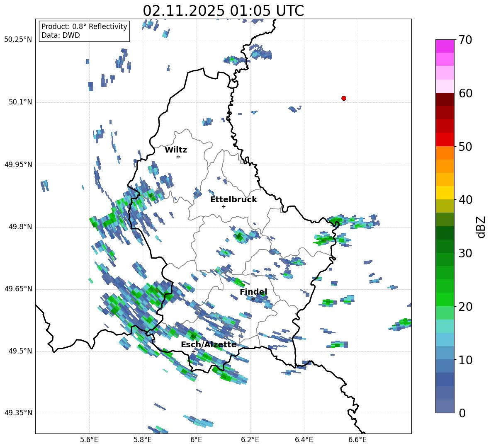Click the 49.5°N latitude label
The height and width of the screenshot is (448, 491).
tap(20, 351)
